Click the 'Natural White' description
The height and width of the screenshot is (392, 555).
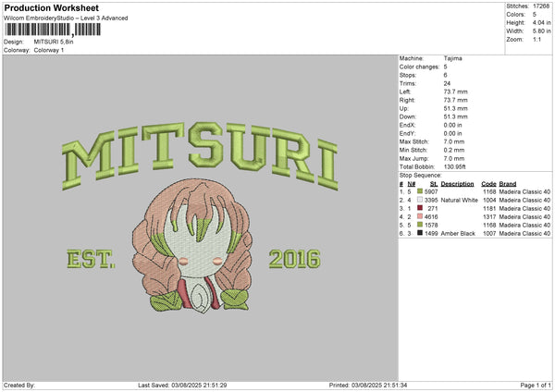point(460,201)
